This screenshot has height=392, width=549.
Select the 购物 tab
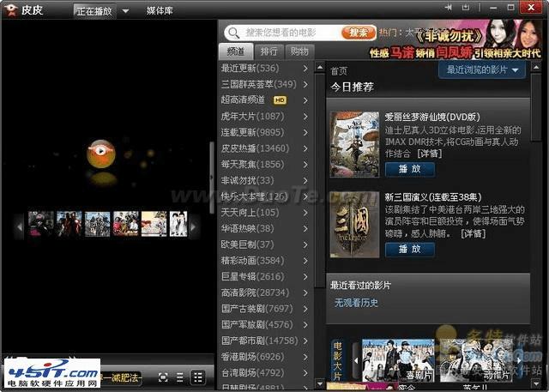tap(299, 51)
